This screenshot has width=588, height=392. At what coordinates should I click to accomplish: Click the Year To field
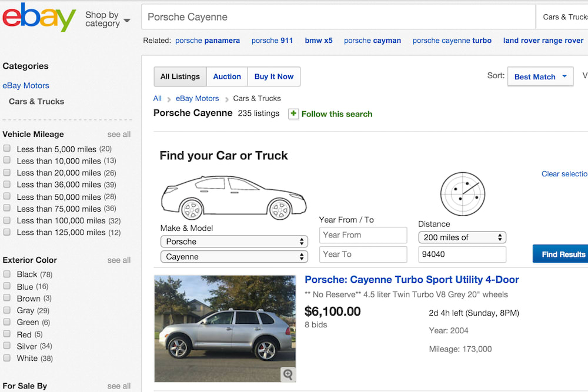click(x=363, y=254)
